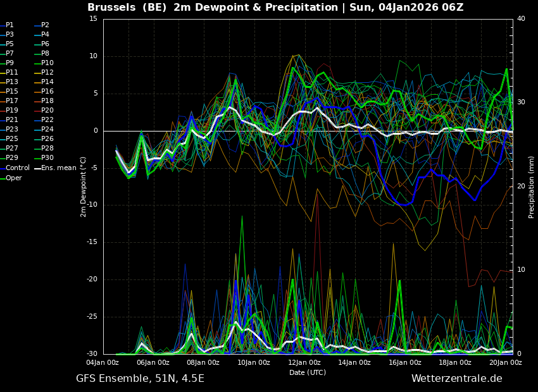Click the P5 legend entry
The width and height of the screenshot is (538, 392).
coord(7,44)
